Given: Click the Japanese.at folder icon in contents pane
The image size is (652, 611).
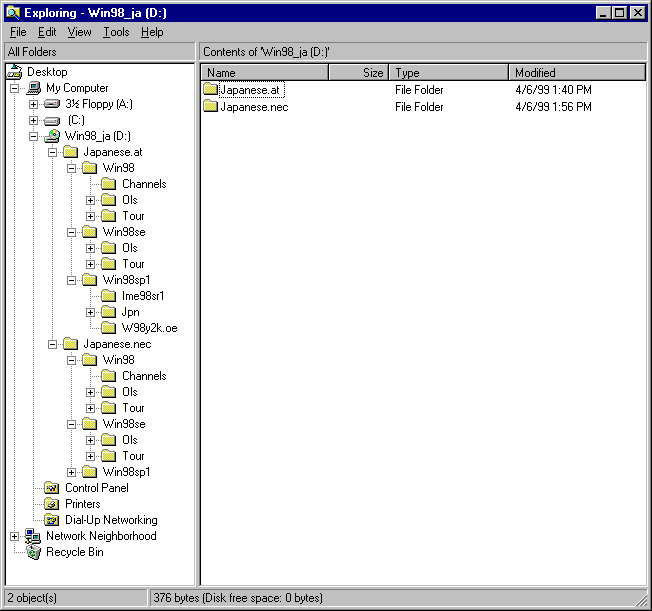Looking at the screenshot, I should click(210, 89).
